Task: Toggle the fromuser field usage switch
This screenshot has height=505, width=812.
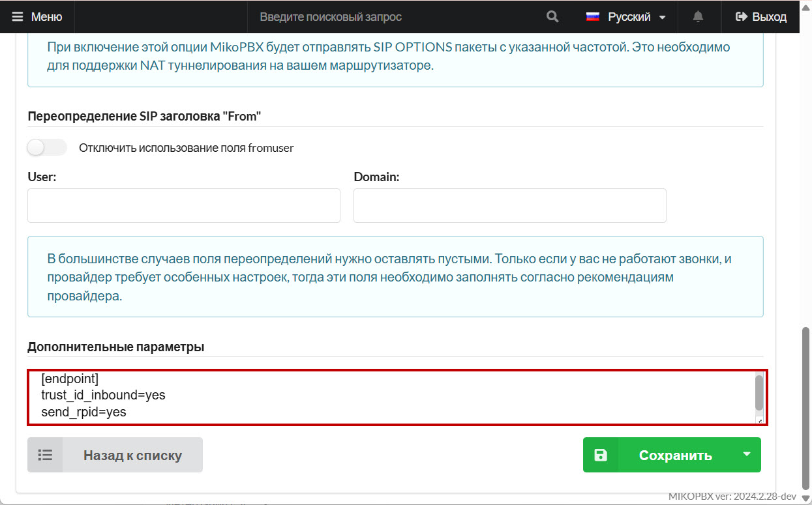Action: click(x=47, y=148)
